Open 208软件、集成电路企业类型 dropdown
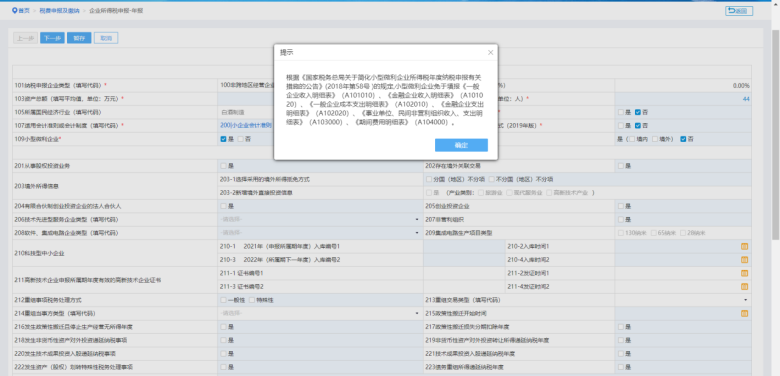780x376 pixels. pos(320,233)
